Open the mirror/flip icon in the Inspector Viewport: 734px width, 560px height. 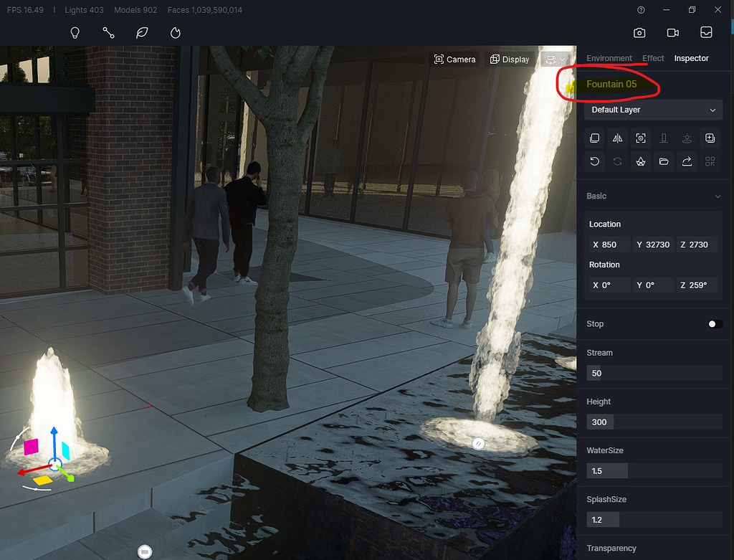pyautogui.click(x=617, y=138)
